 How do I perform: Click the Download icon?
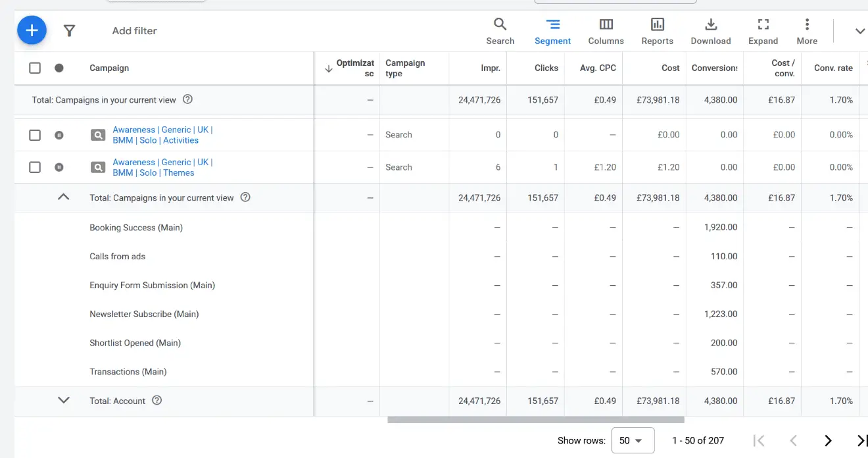coord(711,30)
